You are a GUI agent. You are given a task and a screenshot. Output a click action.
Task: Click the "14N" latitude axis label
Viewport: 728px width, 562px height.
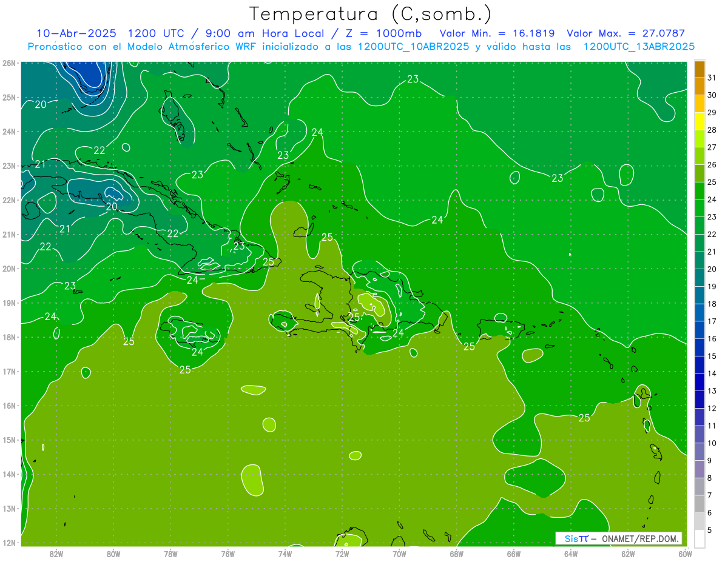[9, 474]
